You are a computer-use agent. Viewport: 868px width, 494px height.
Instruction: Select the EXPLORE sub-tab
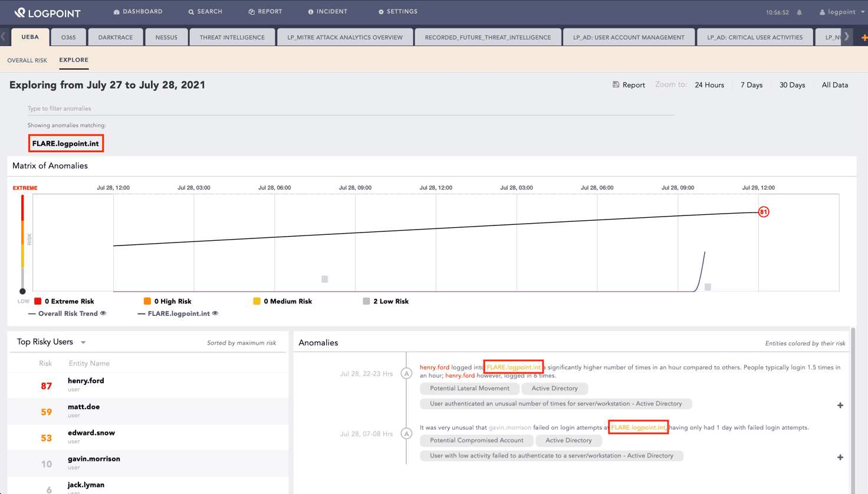[74, 60]
